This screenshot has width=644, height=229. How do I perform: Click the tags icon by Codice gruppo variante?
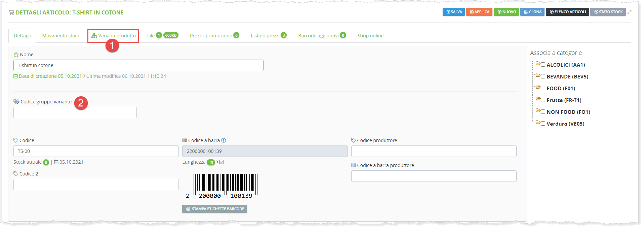[16, 102]
